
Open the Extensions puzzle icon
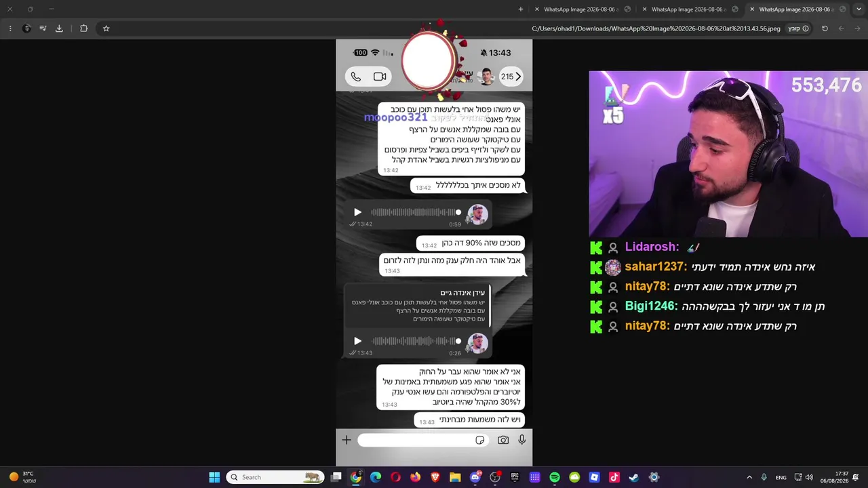tap(84, 28)
